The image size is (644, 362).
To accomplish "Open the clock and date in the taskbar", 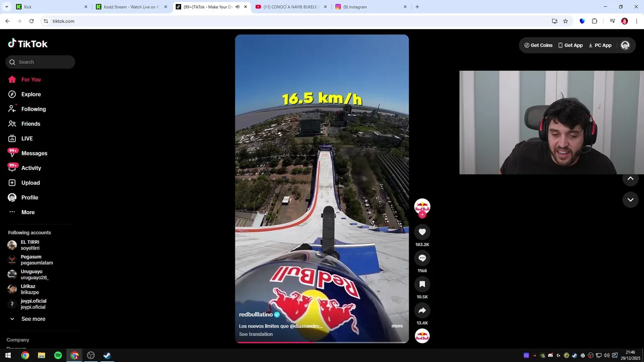I will point(630,355).
